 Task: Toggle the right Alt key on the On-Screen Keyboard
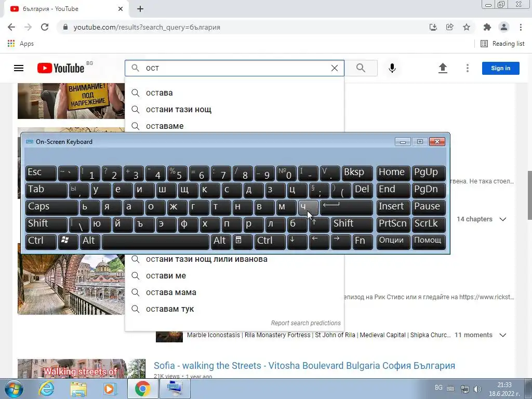coord(221,241)
